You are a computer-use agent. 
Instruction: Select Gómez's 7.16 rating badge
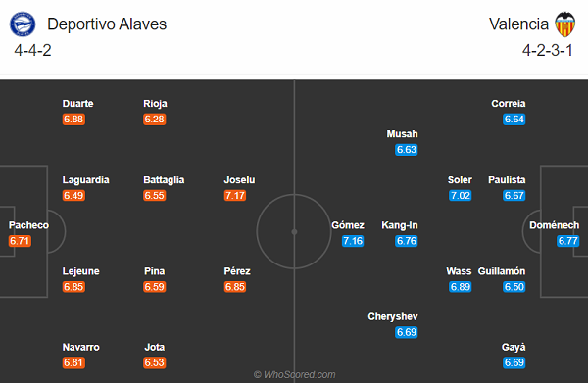pyautogui.click(x=353, y=241)
